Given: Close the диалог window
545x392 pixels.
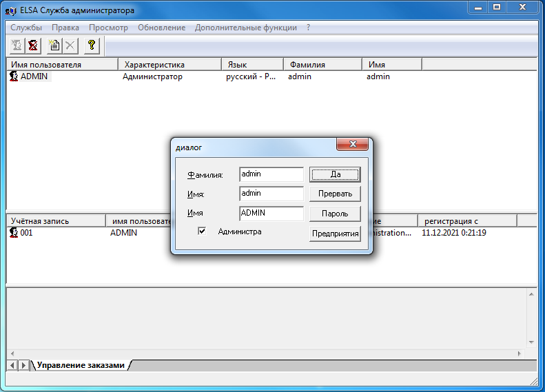Looking at the screenshot, I should pyautogui.click(x=353, y=144).
